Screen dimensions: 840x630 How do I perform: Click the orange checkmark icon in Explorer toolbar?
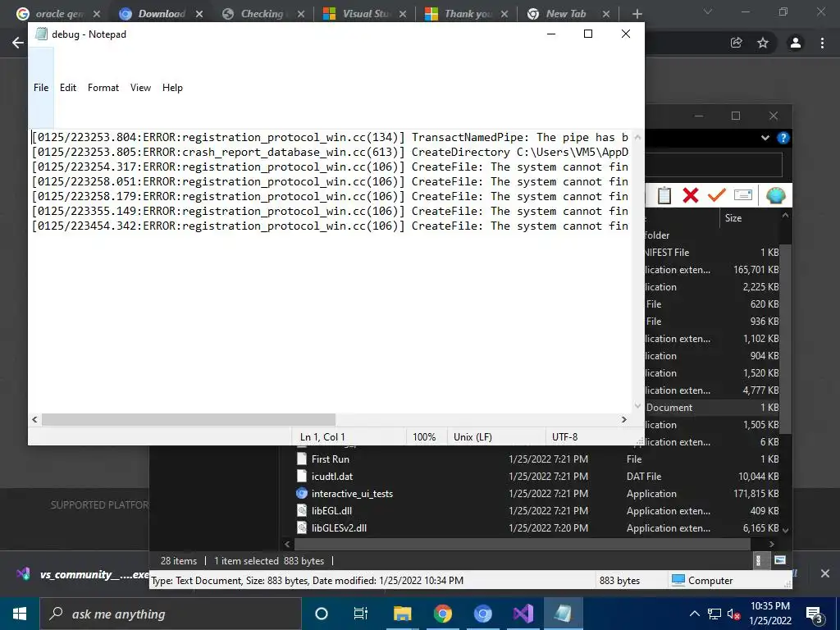[x=716, y=195]
